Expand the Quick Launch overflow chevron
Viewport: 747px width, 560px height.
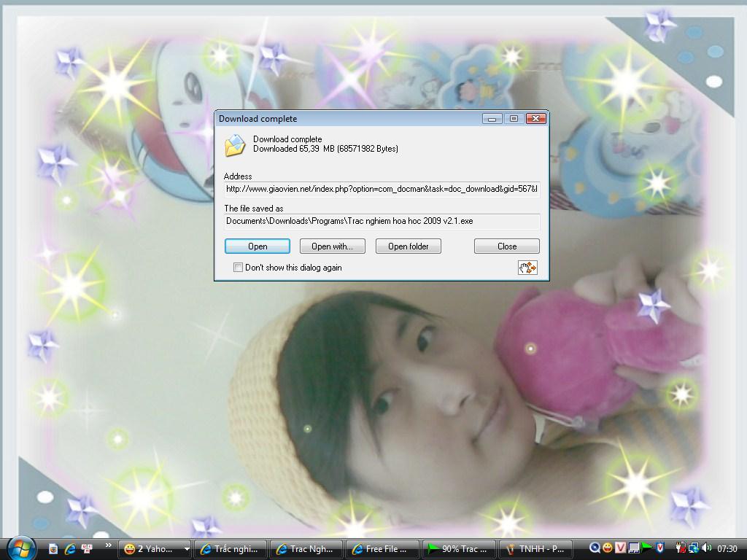click(x=108, y=545)
